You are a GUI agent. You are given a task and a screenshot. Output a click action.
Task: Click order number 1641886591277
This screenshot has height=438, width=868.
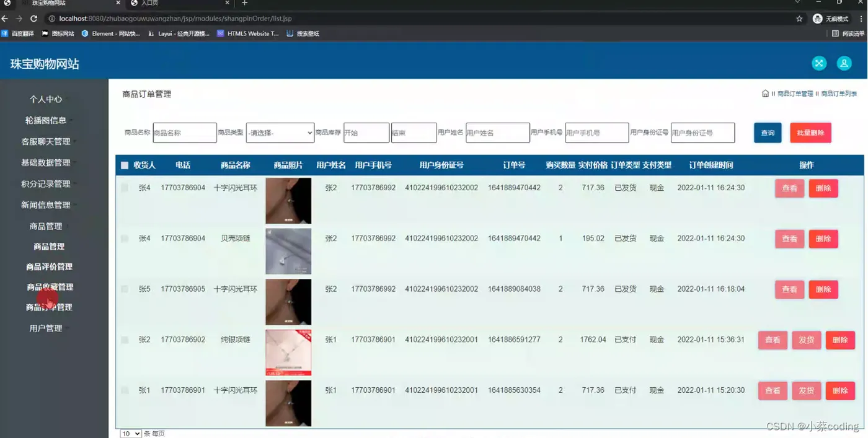click(x=514, y=340)
